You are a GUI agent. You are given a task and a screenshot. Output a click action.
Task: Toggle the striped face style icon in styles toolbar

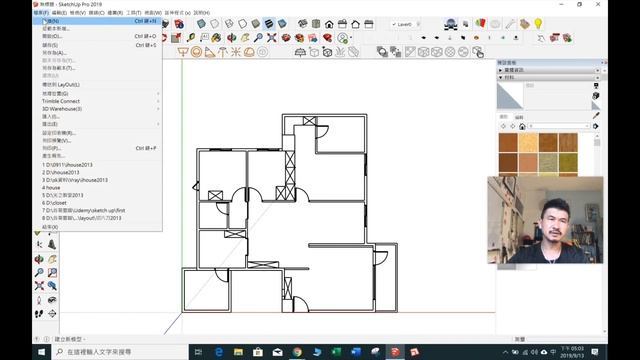pos(269,24)
